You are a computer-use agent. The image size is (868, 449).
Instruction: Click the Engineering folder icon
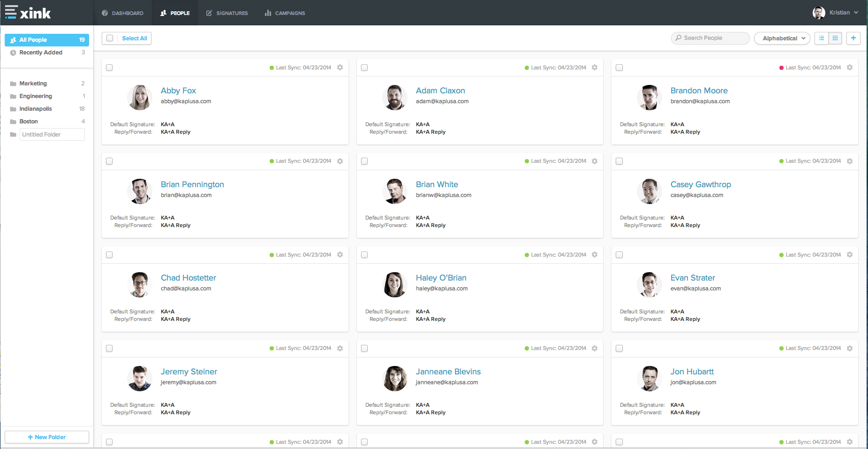tap(13, 96)
